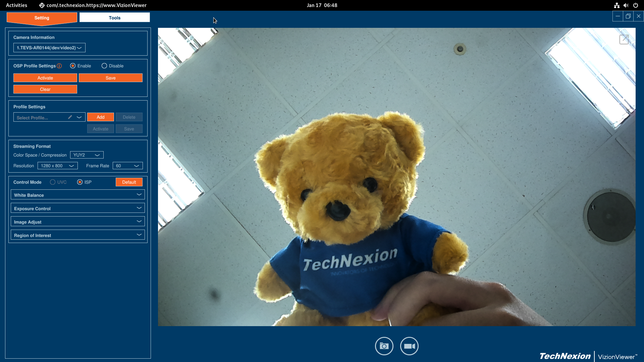Screen dimensions: 644x362
Task: Open the YUY2 color space dropdown
Action: 87,155
